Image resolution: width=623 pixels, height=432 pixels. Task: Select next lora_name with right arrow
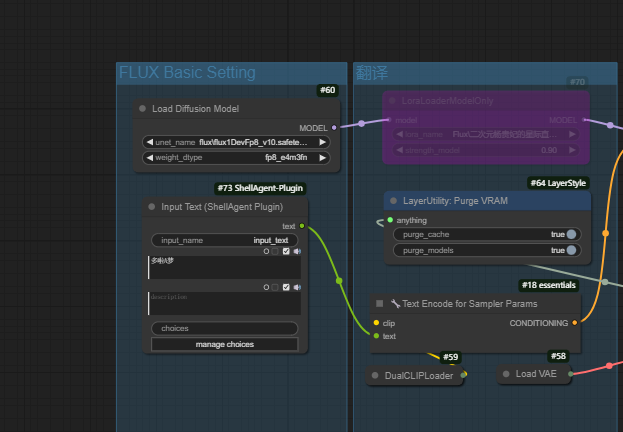[572, 134]
